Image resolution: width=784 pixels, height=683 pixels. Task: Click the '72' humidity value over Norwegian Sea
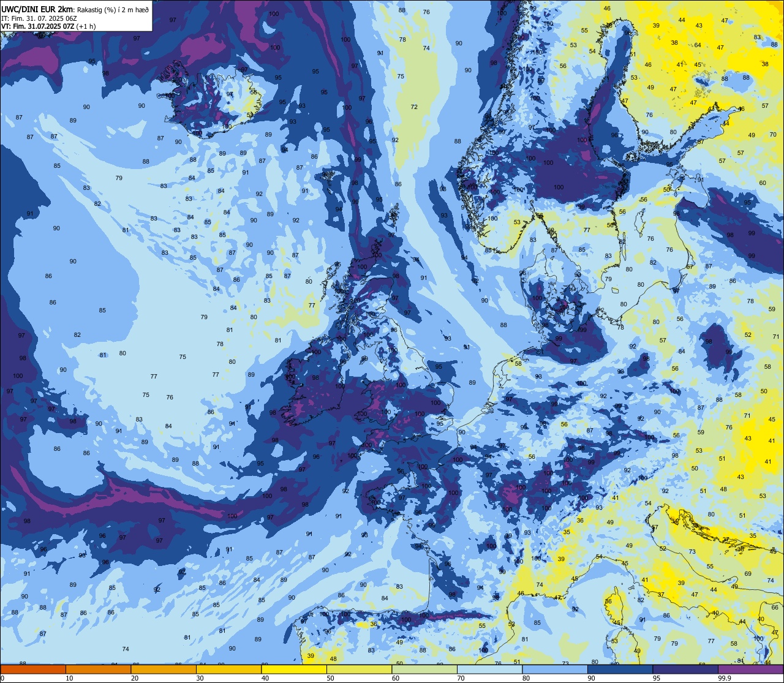pos(414,107)
